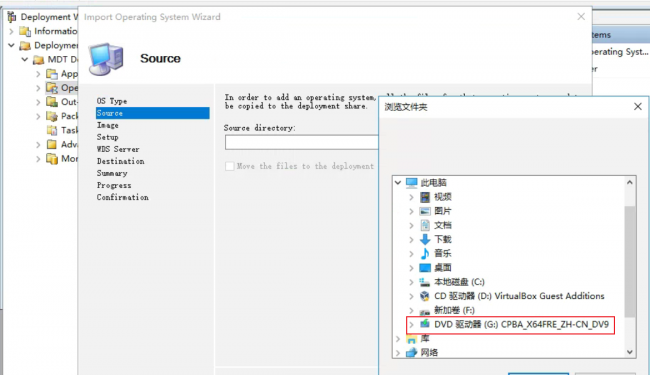The width and height of the screenshot is (650, 375).
Task: Go to the Image wizard step
Action: pyautogui.click(x=108, y=125)
